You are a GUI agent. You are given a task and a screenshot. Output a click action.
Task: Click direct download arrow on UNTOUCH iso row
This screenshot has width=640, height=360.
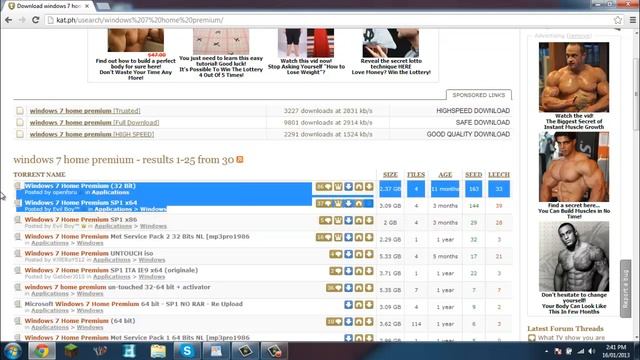369,254
